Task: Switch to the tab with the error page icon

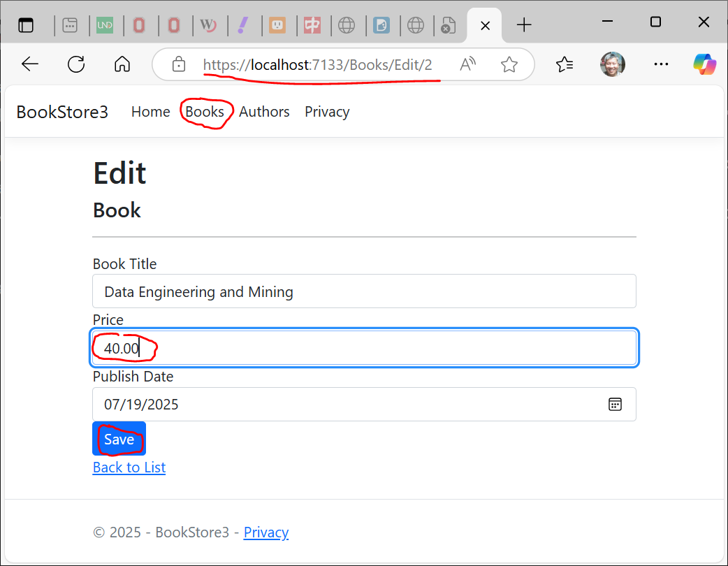Action: (x=448, y=25)
